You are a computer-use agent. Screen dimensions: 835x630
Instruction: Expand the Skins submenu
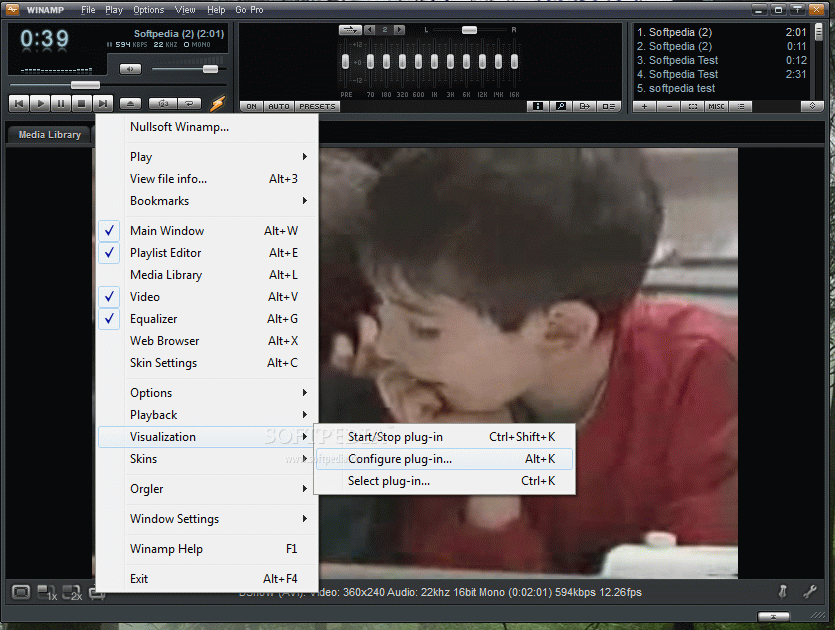click(208, 459)
